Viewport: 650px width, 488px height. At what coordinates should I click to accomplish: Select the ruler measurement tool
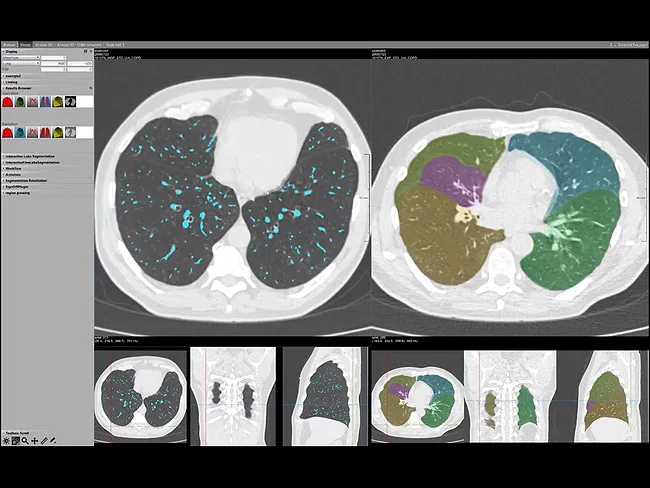pos(44,441)
